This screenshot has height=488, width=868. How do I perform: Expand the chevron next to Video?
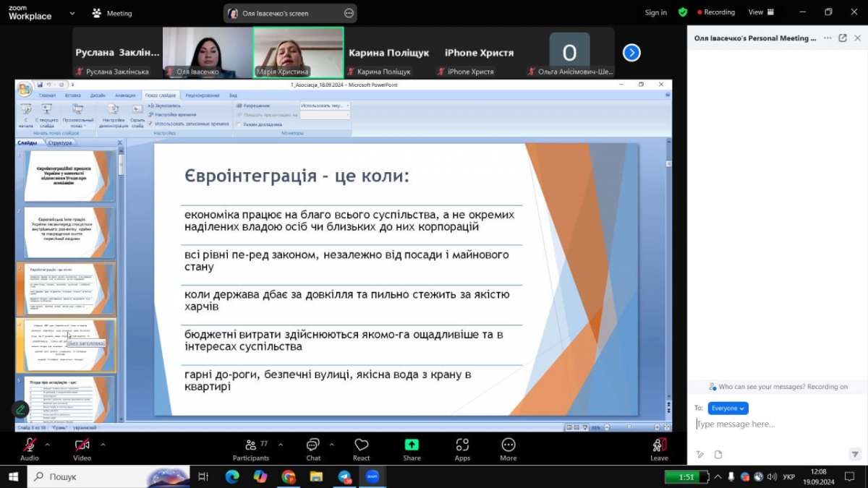tap(103, 445)
